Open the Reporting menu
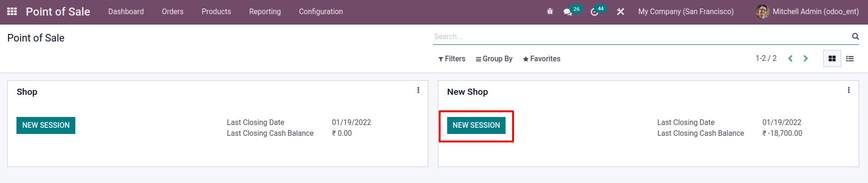 [265, 12]
